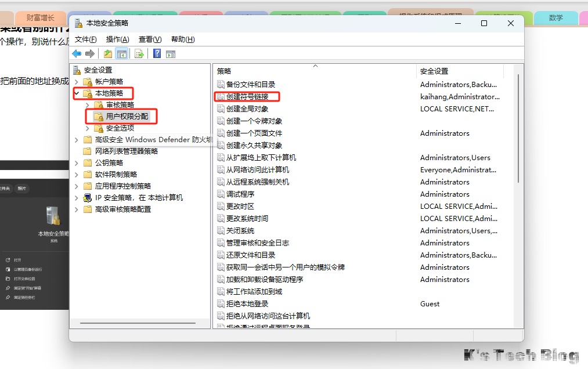
Task: Select the 创建符号链接 policy entry
Action: pyautogui.click(x=247, y=96)
